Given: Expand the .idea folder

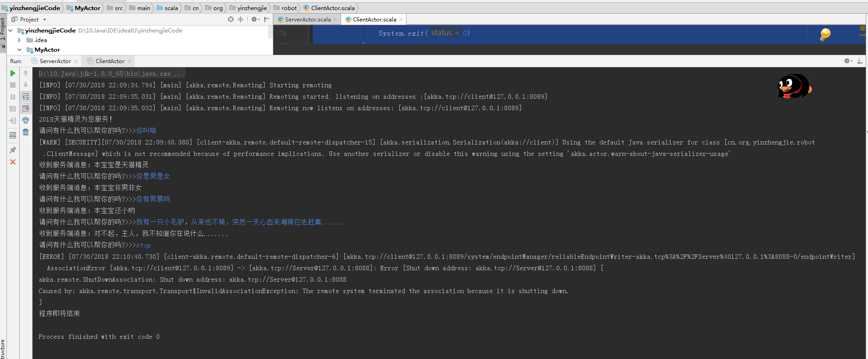Looking at the screenshot, I should 19,40.
